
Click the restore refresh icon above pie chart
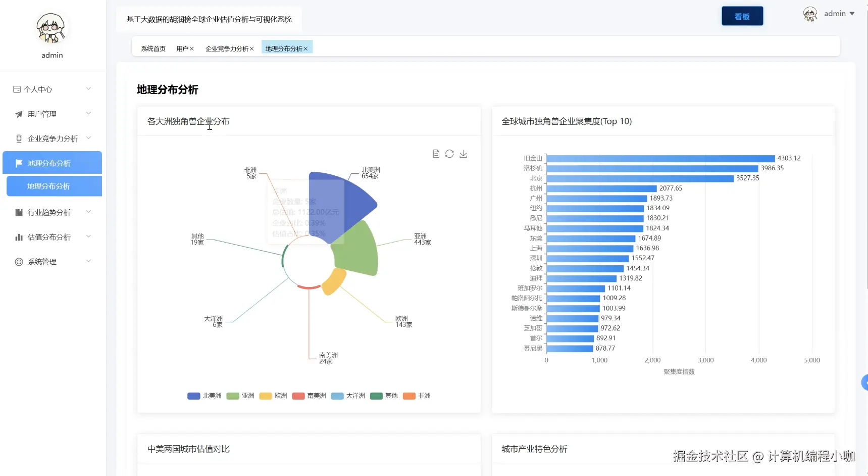(449, 154)
